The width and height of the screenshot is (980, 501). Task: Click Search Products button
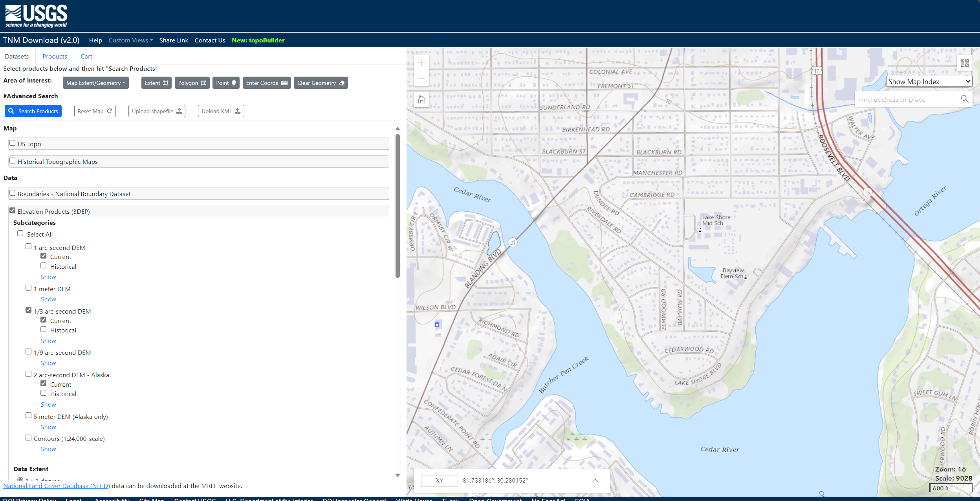(x=33, y=111)
